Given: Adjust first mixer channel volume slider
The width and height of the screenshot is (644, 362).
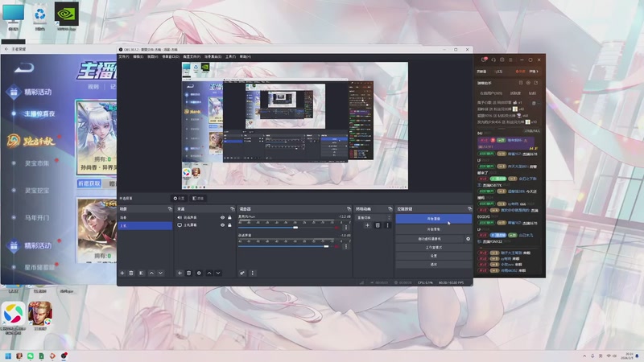Looking at the screenshot, I should pyautogui.click(x=295, y=228).
